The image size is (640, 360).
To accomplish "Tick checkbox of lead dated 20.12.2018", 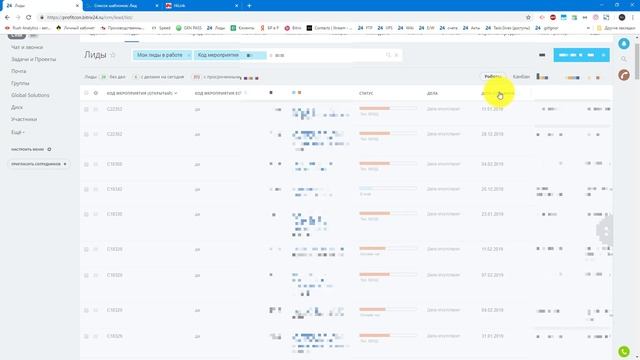I will 86,189.
